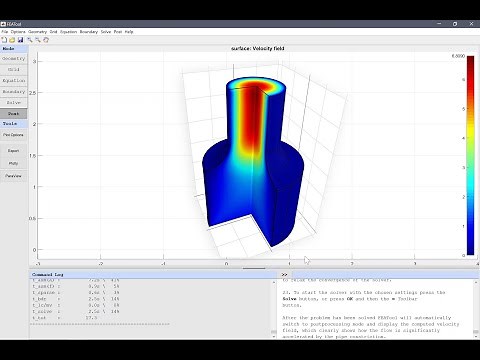
Task: Click the FEATool app icon in title bar
Action: [x=3, y=24]
